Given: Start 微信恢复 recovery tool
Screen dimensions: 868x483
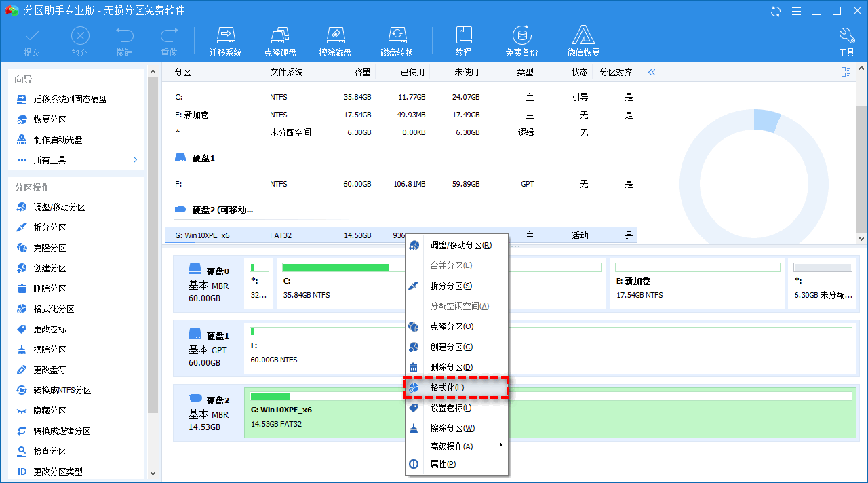Looking at the screenshot, I should tap(583, 39).
